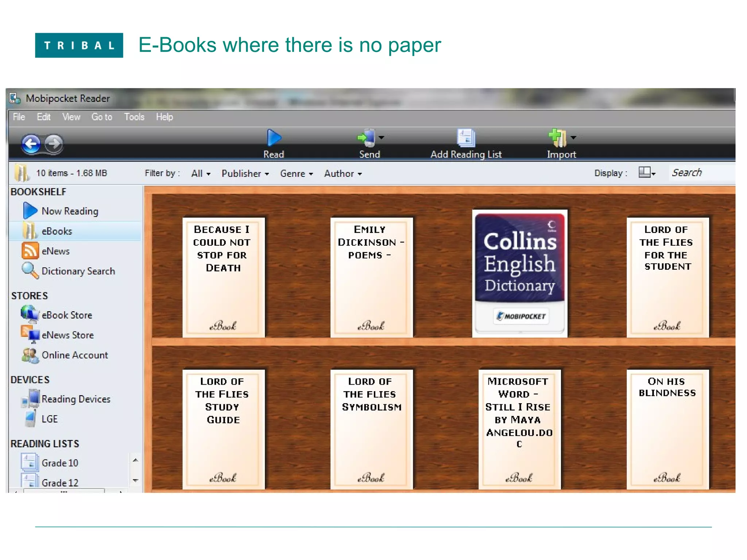747x560 pixels.
Task: Click the books icon beside 10 items
Action: [x=22, y=173]
